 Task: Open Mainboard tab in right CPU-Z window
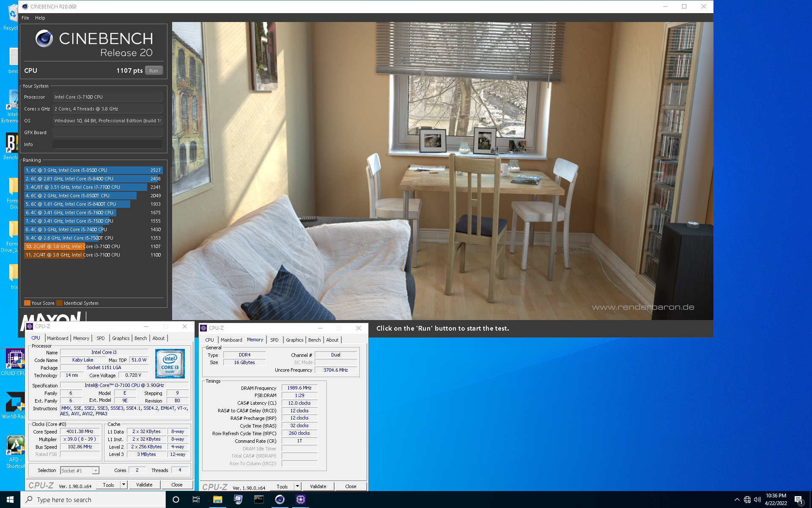[231, 340]
